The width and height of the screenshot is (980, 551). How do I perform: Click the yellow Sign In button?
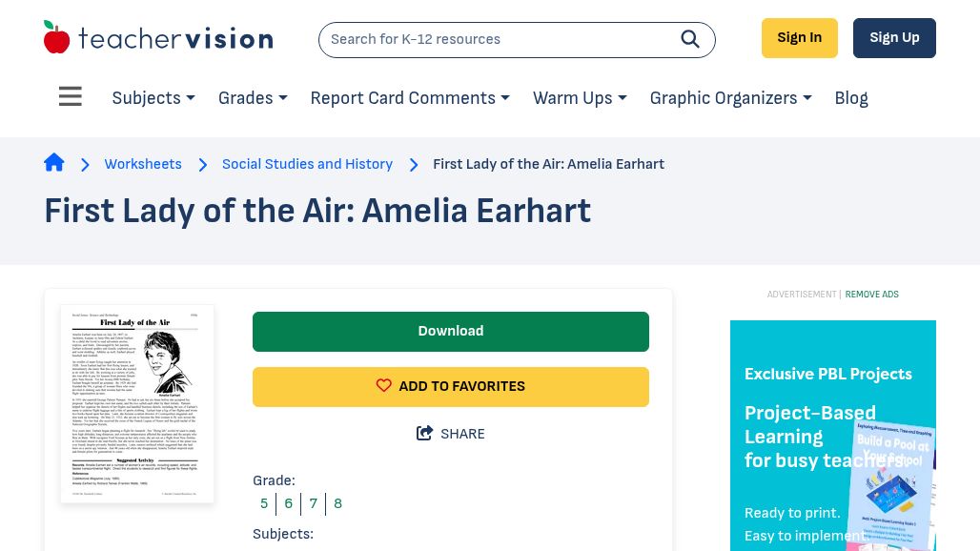point(799,38)
